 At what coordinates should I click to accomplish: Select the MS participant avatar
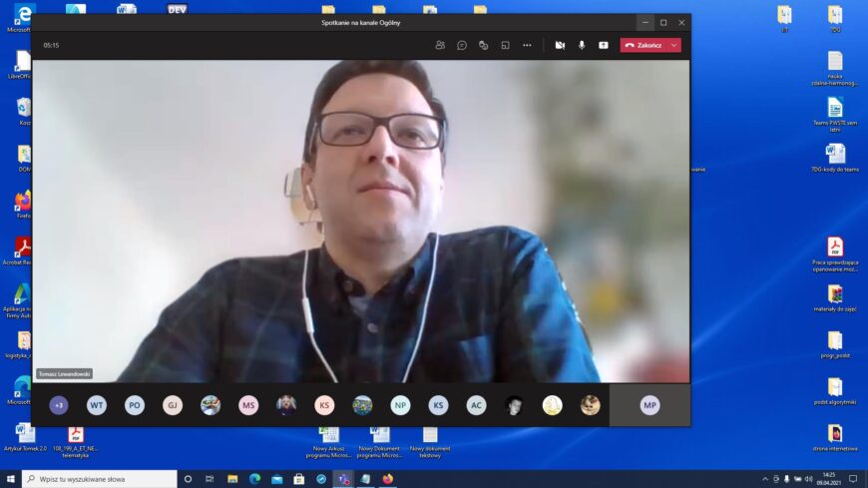click(248, 405)
